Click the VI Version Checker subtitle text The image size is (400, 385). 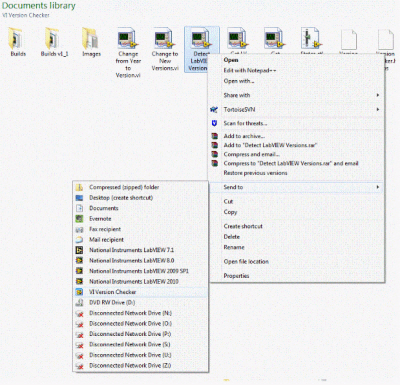tap(26, 15)
